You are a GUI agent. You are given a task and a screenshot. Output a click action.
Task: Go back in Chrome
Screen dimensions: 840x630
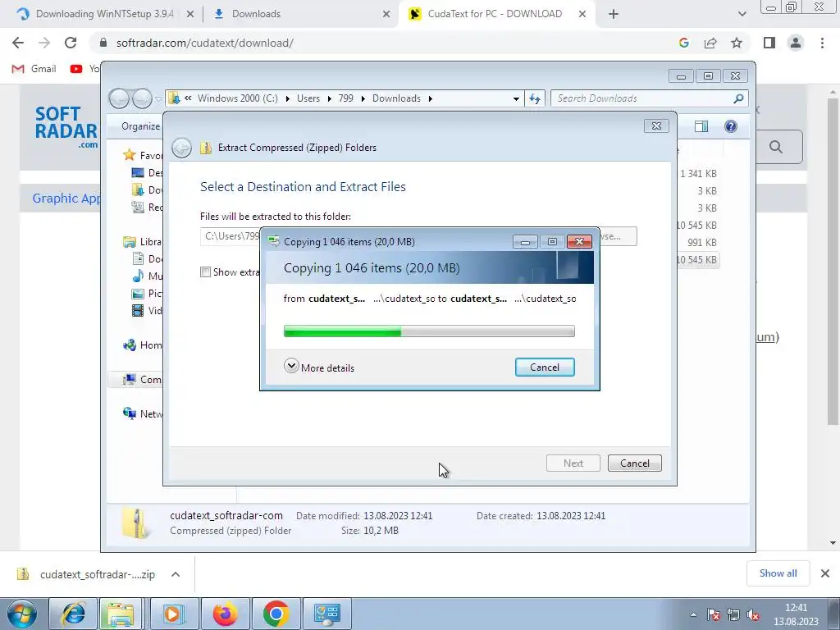18,43
